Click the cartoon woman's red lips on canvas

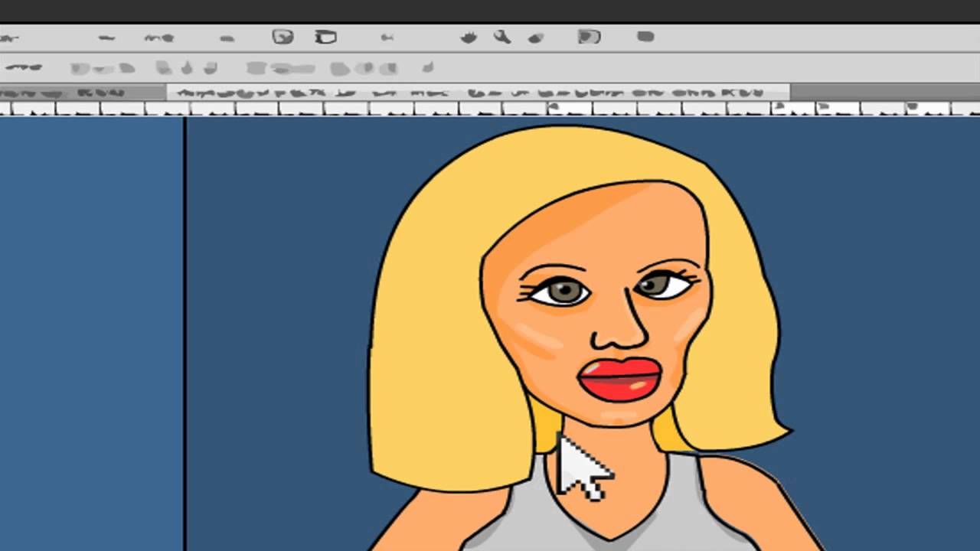tap(620, 380)
